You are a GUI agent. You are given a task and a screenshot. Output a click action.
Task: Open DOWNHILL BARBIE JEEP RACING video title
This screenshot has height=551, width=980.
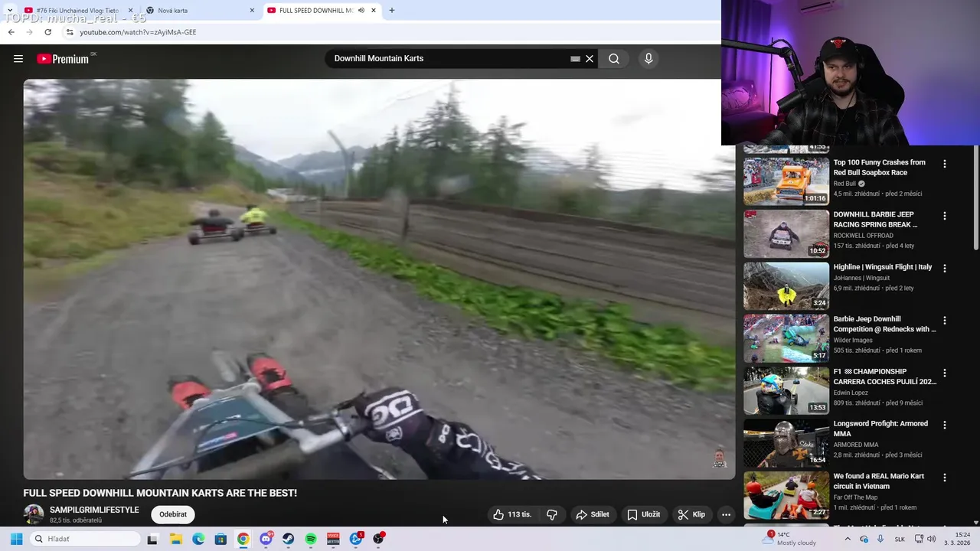875,220
